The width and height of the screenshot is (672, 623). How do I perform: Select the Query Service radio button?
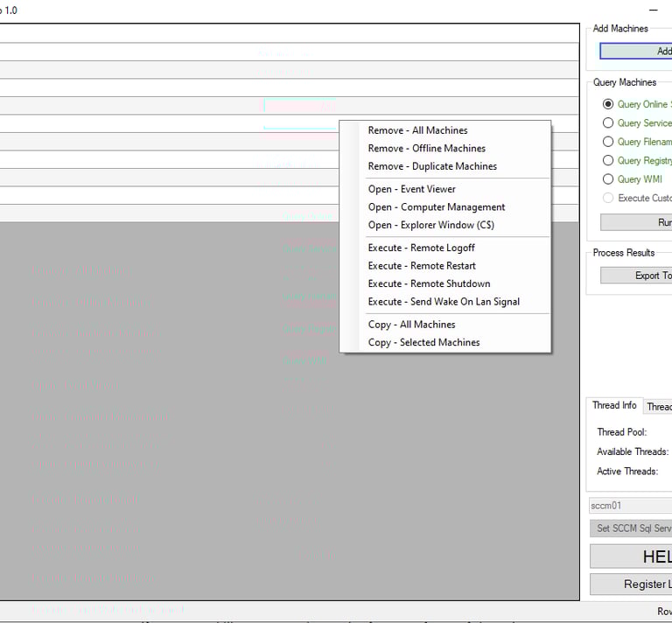[x=608, y=123]
